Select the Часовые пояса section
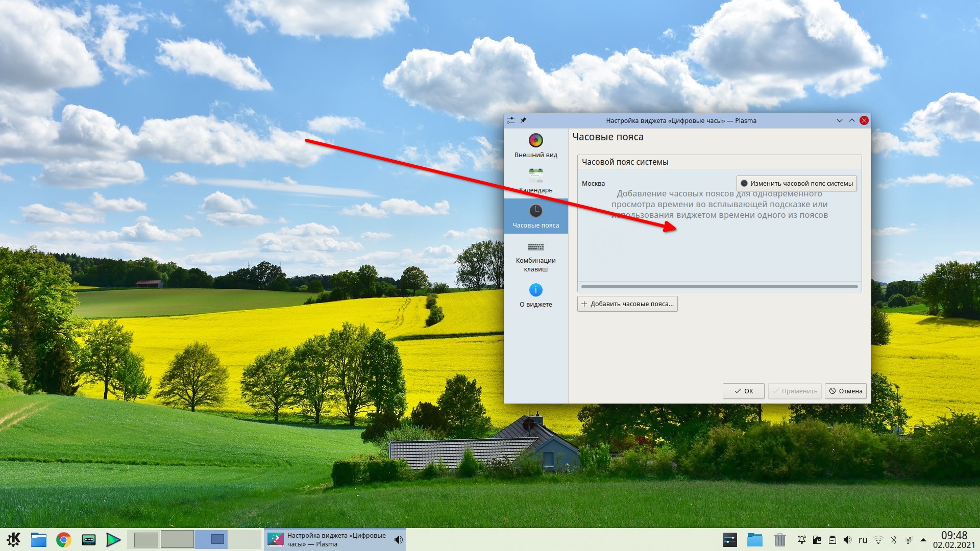 click(x=535, y=216)
